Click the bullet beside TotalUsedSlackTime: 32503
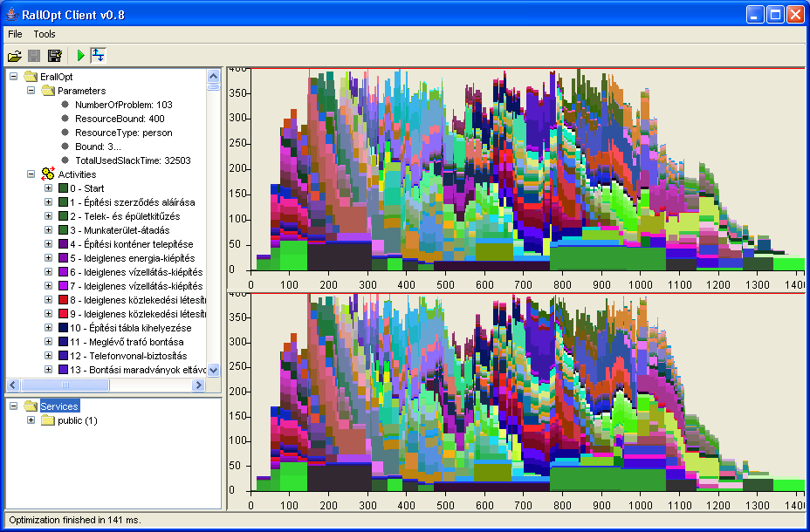The width and height of the screenshot is (810, 532). click(x=65, y=160)
